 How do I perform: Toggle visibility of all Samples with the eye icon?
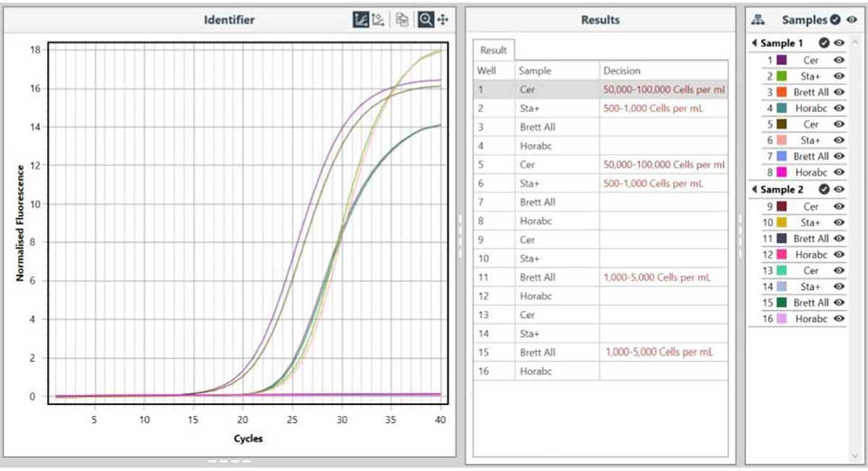pyautogui.click(x=851, y=20)
